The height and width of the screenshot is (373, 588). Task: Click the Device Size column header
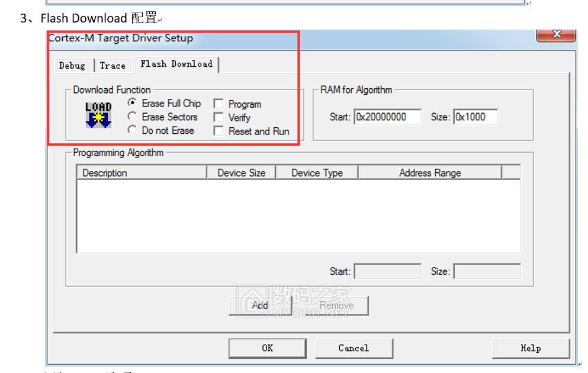(x=241, y=173)
